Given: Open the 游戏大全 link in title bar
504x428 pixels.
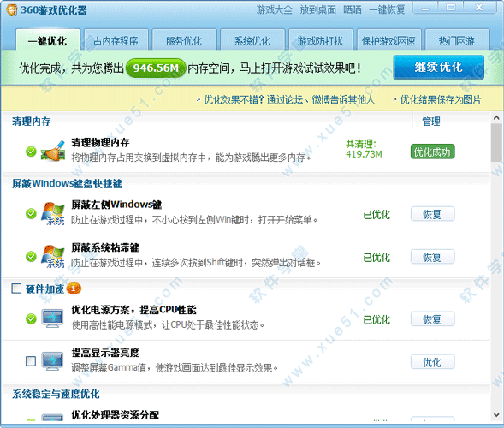Looking at the screenshot, I should tap(274, 9).
